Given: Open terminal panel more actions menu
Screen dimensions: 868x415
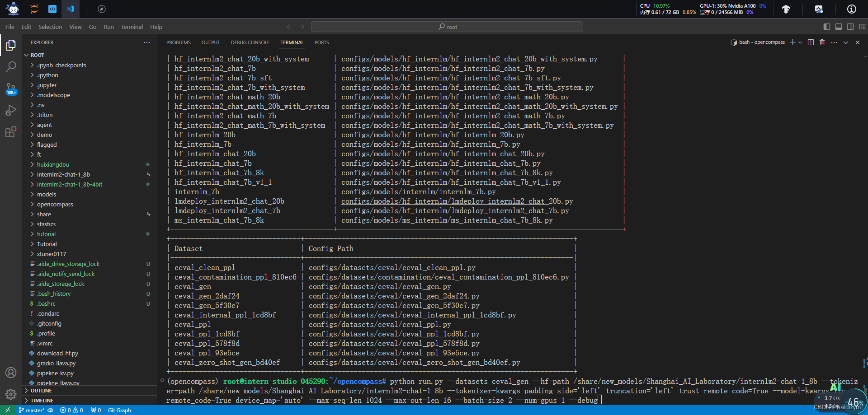Looking at the screenshot, I should coord(834,42).
